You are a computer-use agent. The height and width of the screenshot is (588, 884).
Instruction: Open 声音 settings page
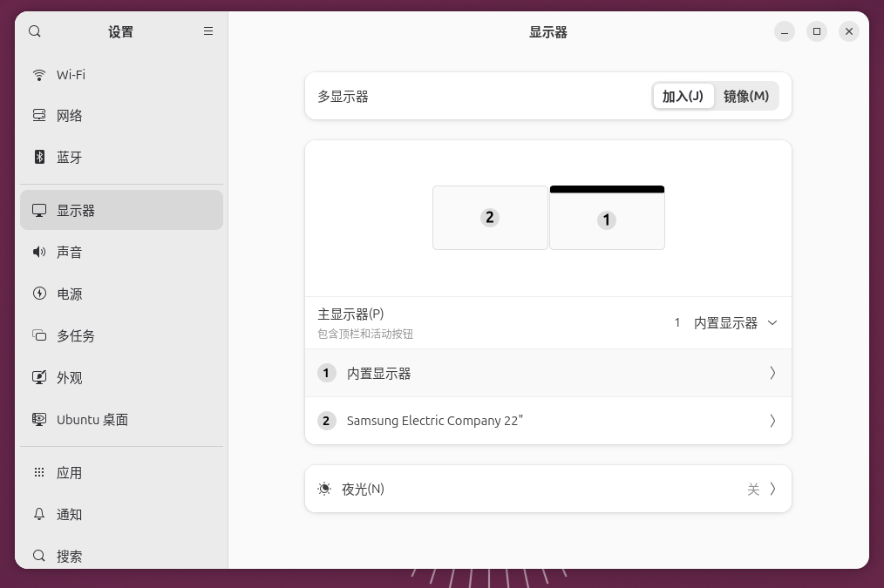(x=121, y=252)
